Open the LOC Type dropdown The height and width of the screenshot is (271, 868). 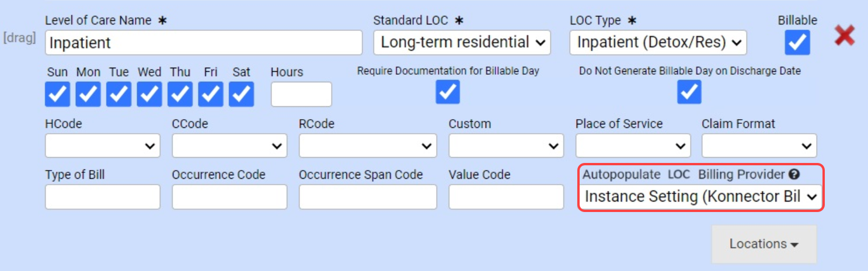[658, 43]
